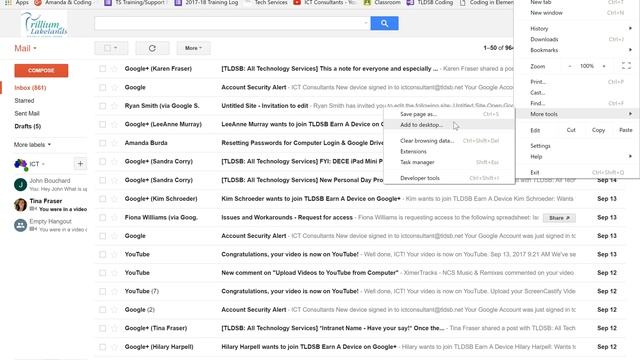Choose Add to desktop menu item
The width and height of the screenshot is (640, 360).
click(449, 125)
